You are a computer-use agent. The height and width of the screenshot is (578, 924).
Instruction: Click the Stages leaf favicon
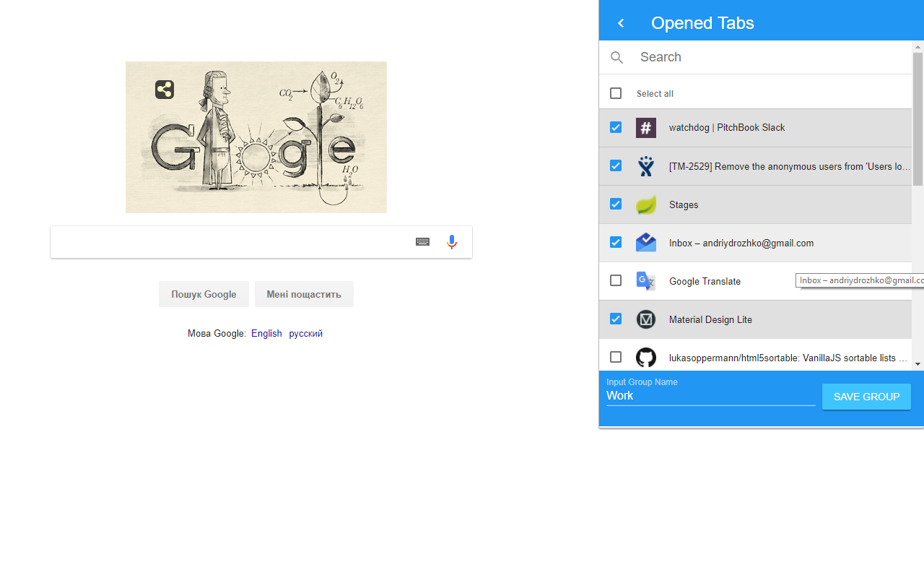coord(645,204)
